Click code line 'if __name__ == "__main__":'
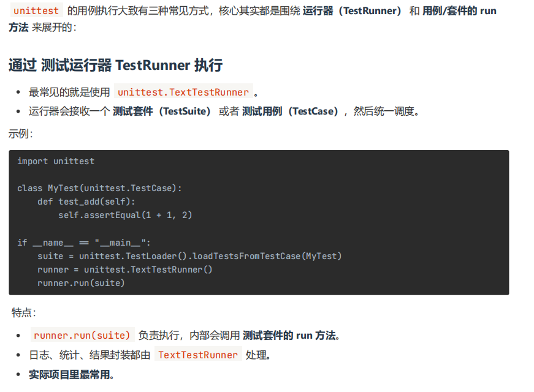This screenshot has height=392, width=534. click(84, 243)
